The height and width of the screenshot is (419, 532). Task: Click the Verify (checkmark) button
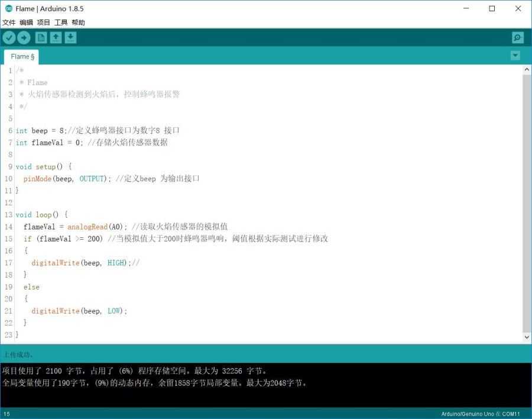click(9, 38)
